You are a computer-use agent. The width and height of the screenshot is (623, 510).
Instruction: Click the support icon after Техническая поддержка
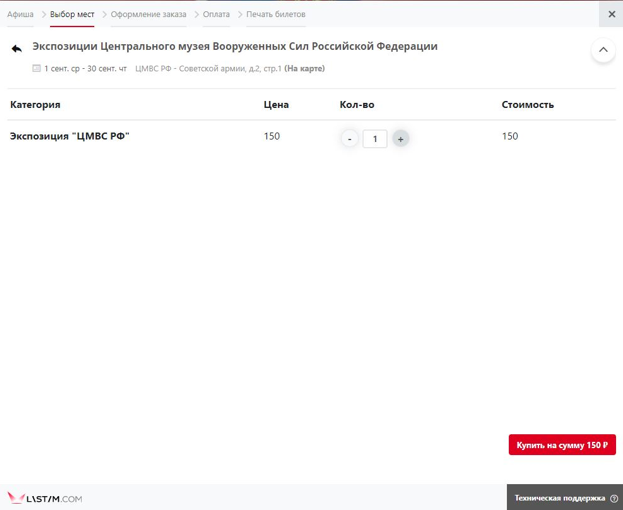[x=613, y=497]
